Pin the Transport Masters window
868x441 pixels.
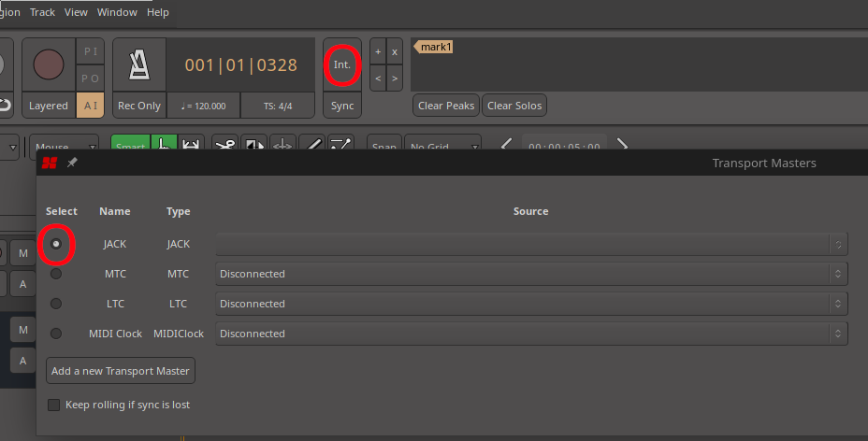pyautogui.click(x=72, y=163)
